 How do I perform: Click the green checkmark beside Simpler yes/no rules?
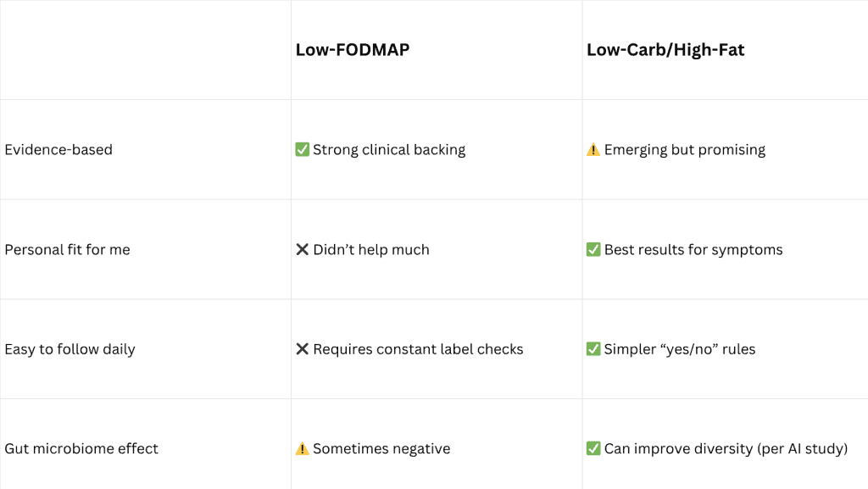(593, 349)
